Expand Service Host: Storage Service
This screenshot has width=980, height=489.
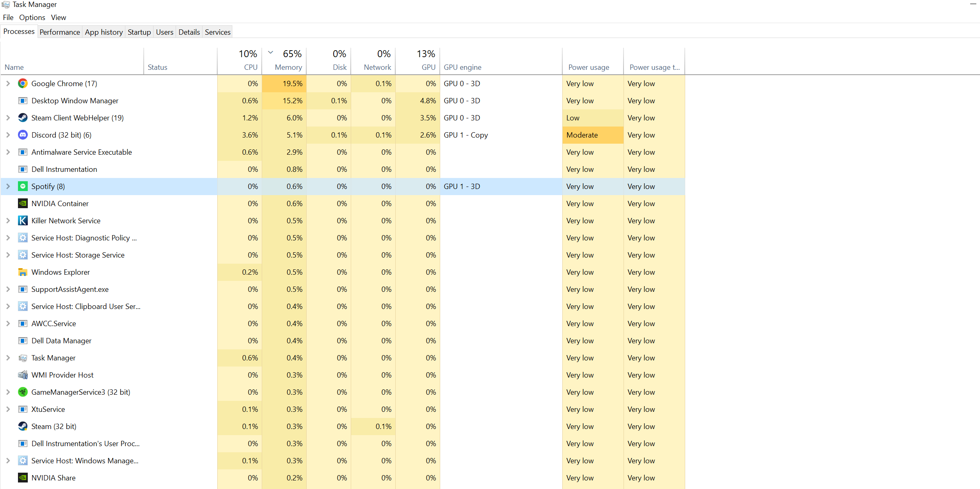[x=8, y=255]
